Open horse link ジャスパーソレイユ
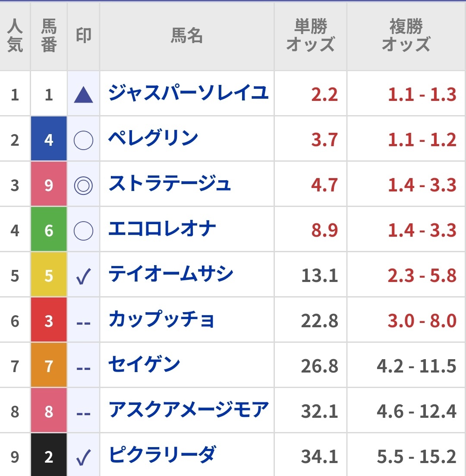466x476 pixels. tap(189, 93)
